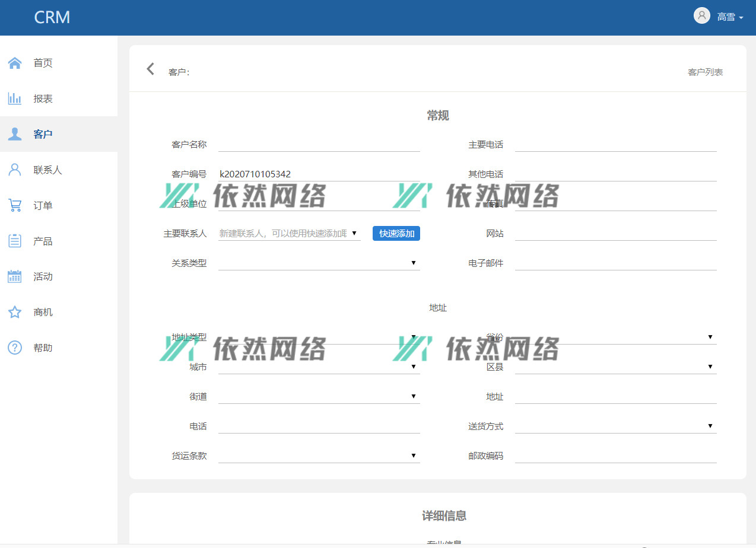This screenshot has width=756, height=548.
Task: Open the 货运条款 dropdown list
Action: tap(319, 455)
